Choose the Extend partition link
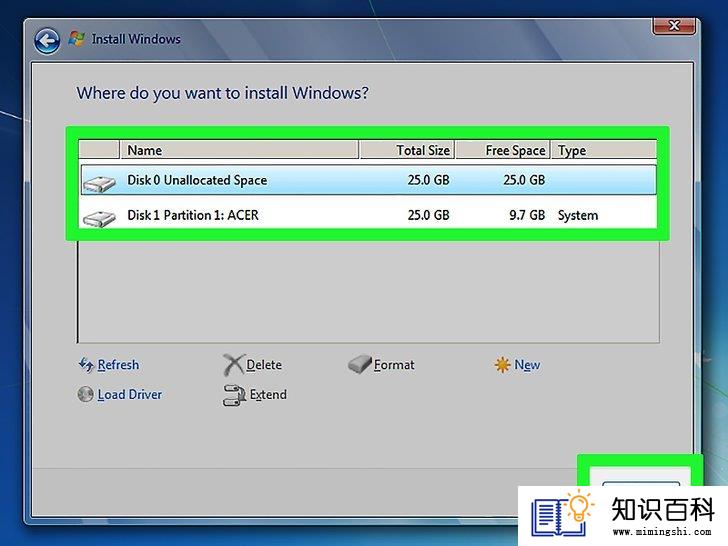The width and height of the screenshot is (728, 546). (x=268, y=394)
